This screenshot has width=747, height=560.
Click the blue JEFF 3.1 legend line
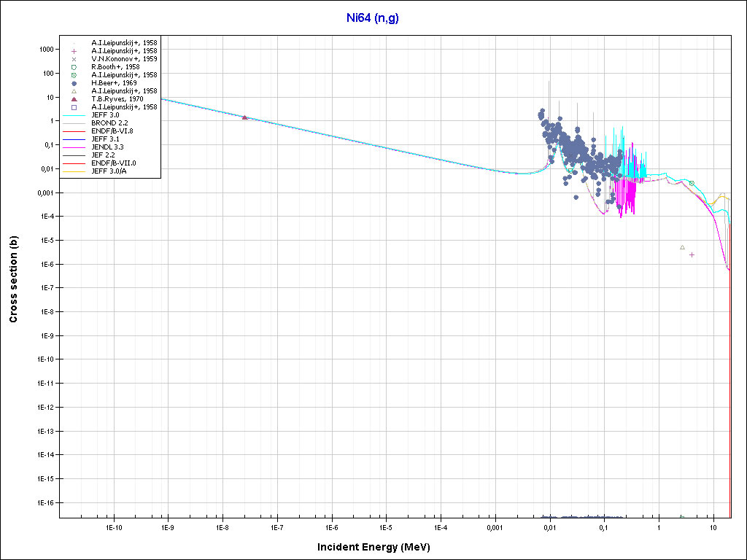point(74,139)
